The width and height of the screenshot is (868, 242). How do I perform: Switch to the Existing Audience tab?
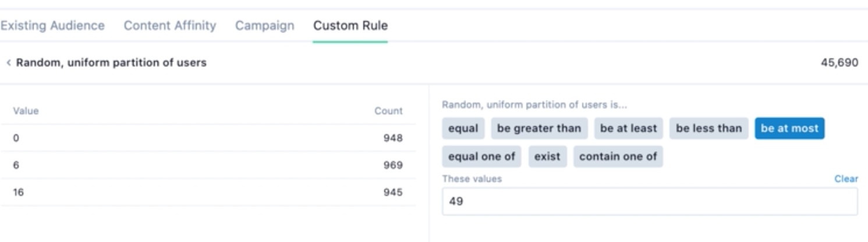[52, 26]
